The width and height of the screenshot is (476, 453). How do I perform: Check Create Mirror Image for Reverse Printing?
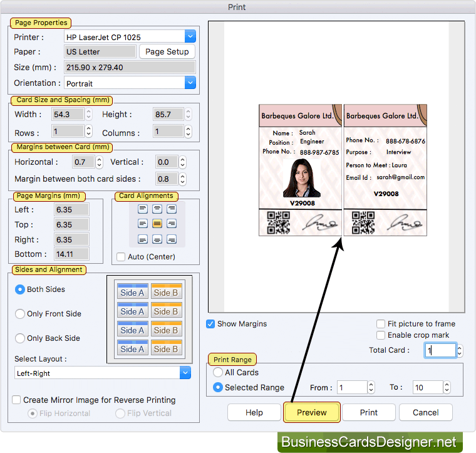[16, 400]
